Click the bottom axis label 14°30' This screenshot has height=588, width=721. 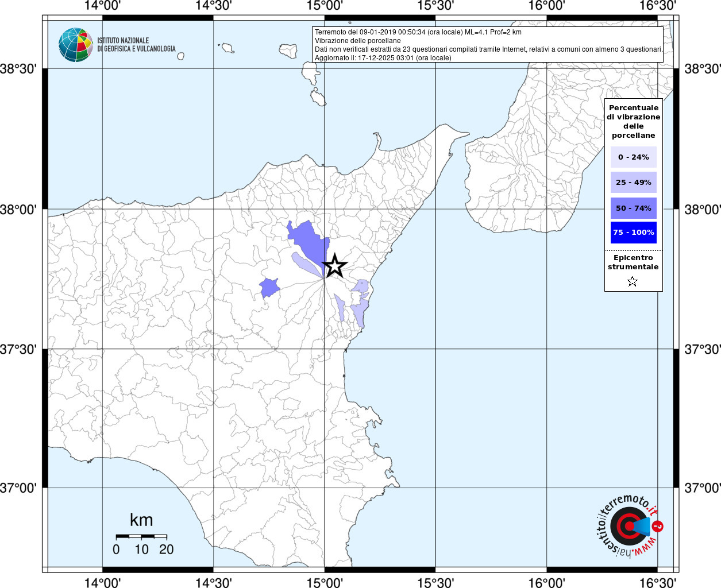pyautogui.click(x=213, y=582)
